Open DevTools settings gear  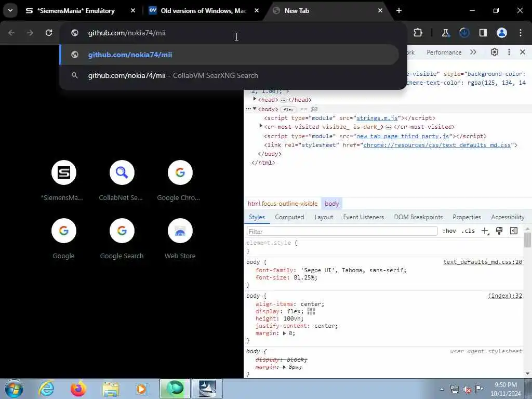pos(495,52)
